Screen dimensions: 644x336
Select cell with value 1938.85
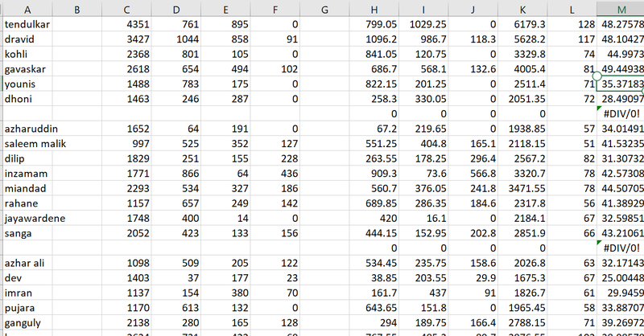[x=522, y=129]
